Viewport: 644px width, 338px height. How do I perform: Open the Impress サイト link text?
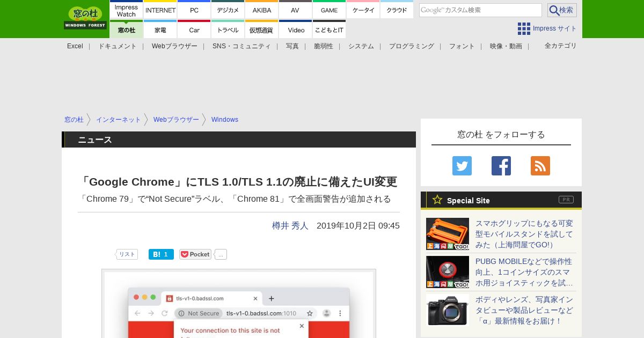[x=555, y=28]
